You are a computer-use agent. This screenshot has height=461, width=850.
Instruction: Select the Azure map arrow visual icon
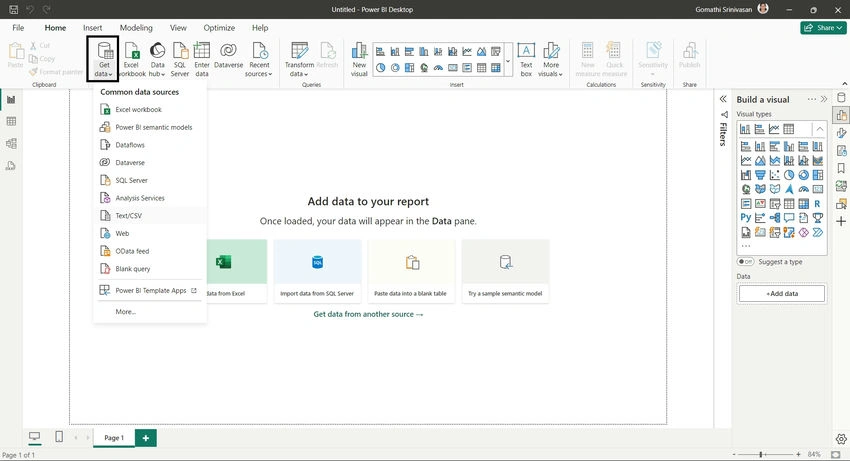(x=789, y=189)
